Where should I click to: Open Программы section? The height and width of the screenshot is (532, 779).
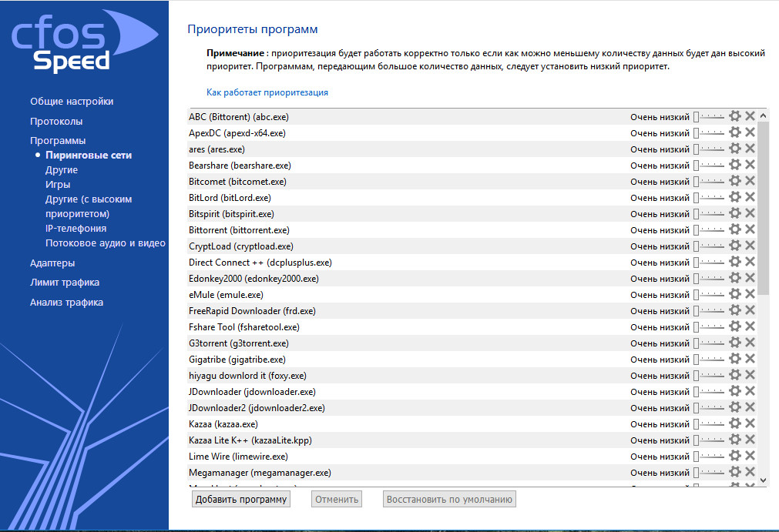(58, 140)
